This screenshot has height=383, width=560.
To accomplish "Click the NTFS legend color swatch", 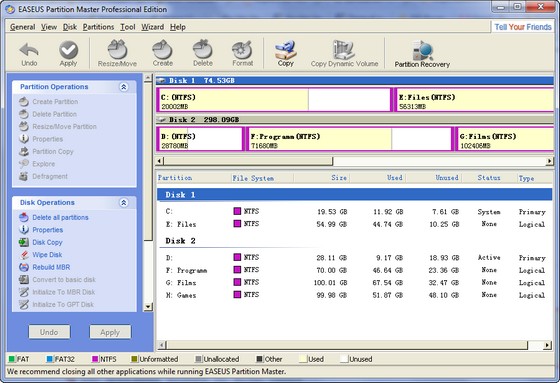I will [95, 359].
